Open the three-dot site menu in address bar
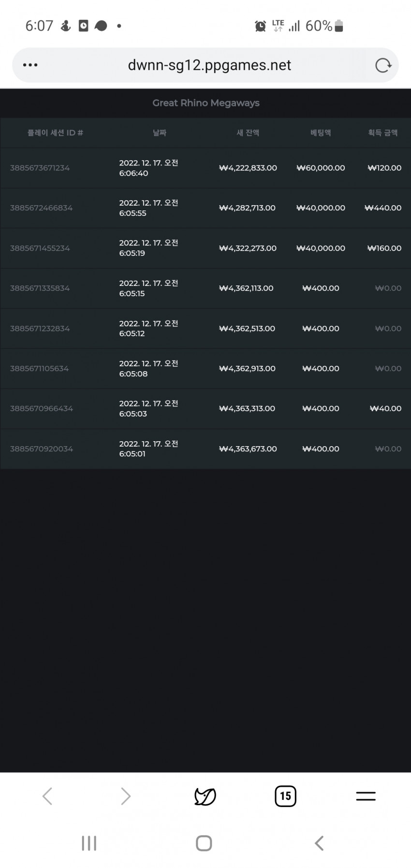 (x=30, y=65)
